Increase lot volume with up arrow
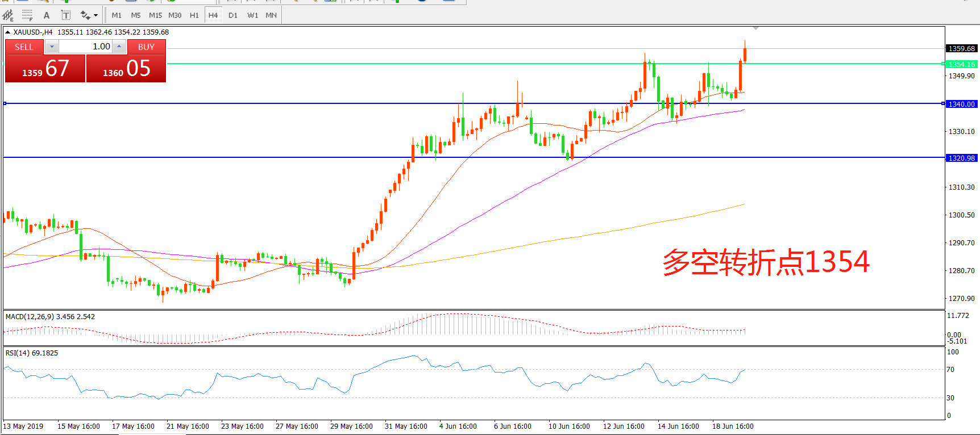This screenshot has width=980, height=435. (x=119, y=47)
